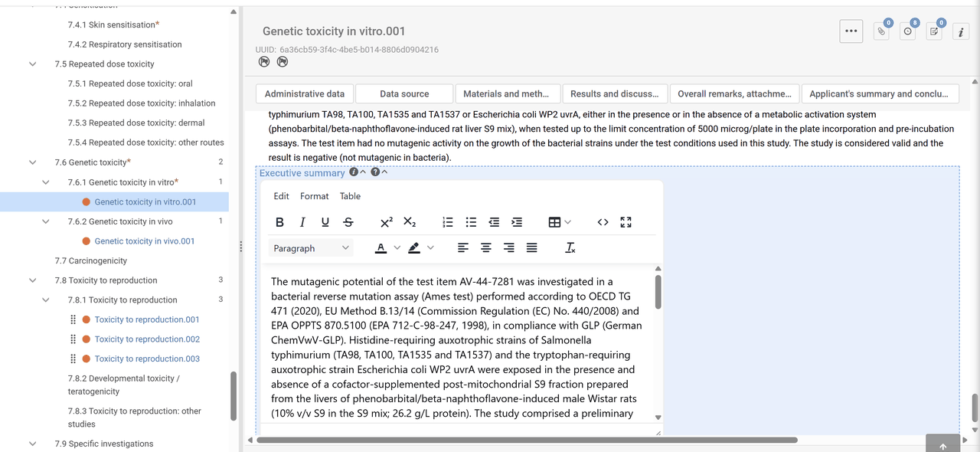Open the Paragraph style dropdown
The height and width of the screenshot is (452, 980).
[x=312, y=248]
